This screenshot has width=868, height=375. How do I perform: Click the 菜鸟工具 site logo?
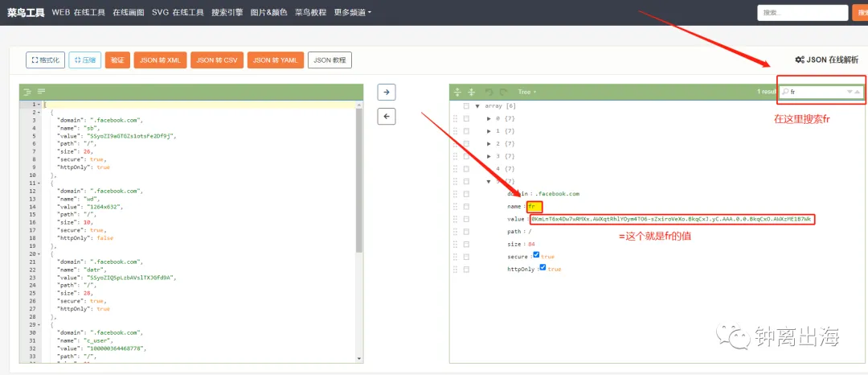tap(26, 12)
